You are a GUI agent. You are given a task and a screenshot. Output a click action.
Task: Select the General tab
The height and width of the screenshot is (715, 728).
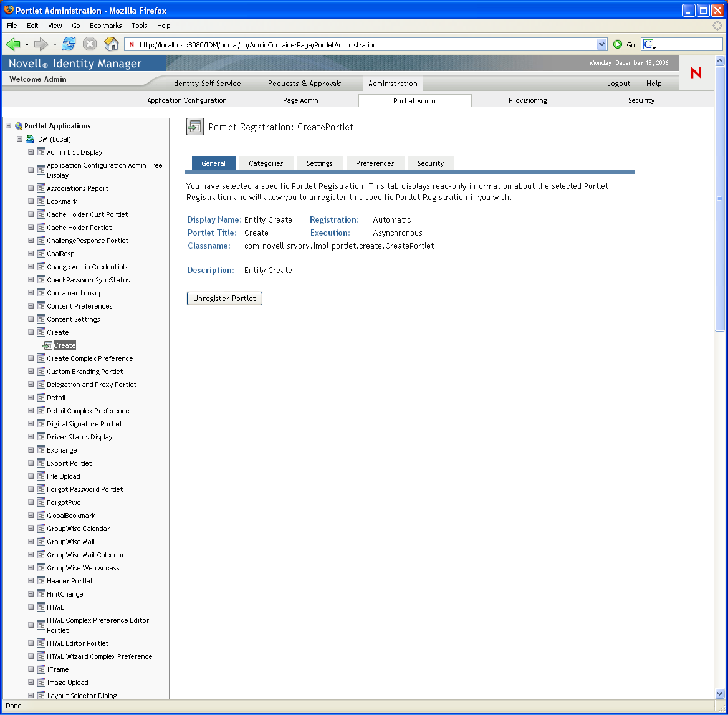(214, 163)
